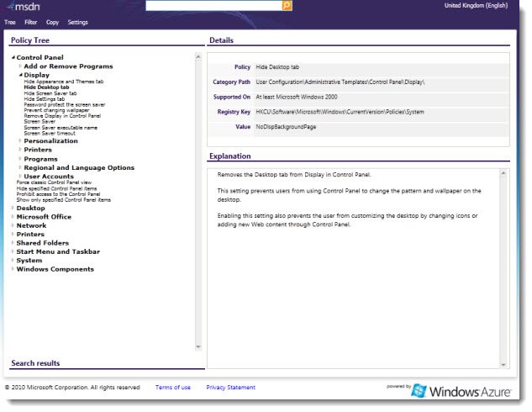
Task: Expand Regional and Language Options node
Action: [20, 167]
